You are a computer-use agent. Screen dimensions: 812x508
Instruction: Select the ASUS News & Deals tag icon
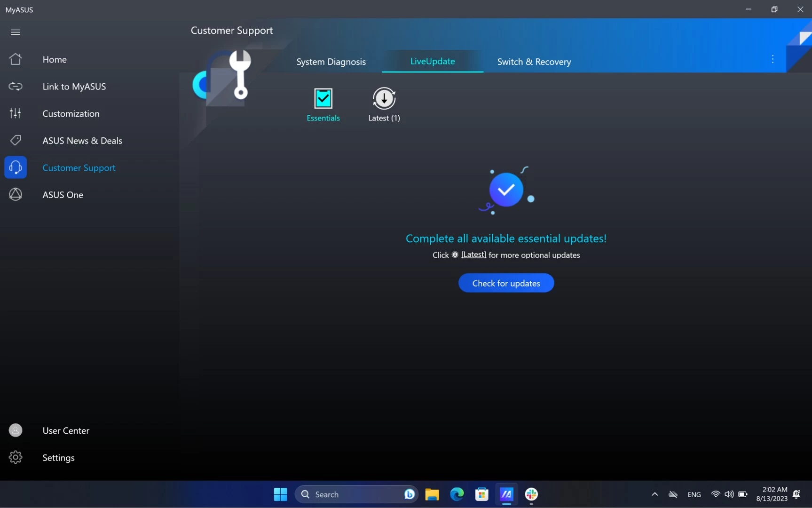pos(16,140)
